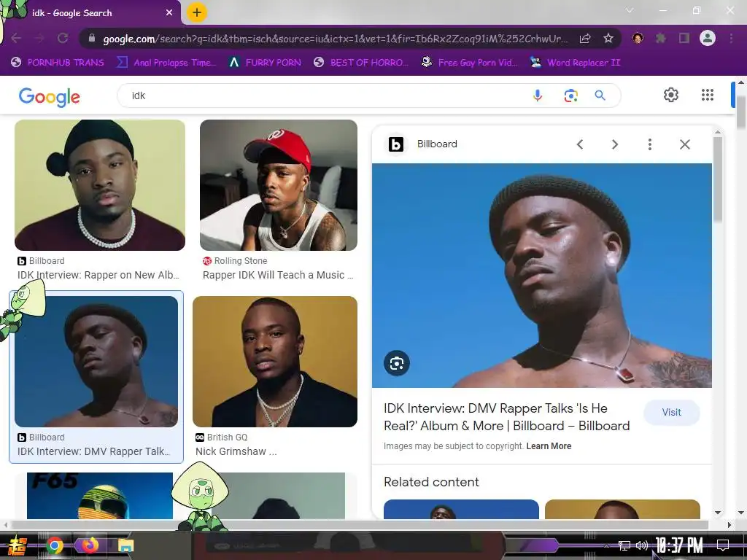
Task: Open Billboard IDK Interview Rapper on New Alb... result
Action: (x=100, y=185)
